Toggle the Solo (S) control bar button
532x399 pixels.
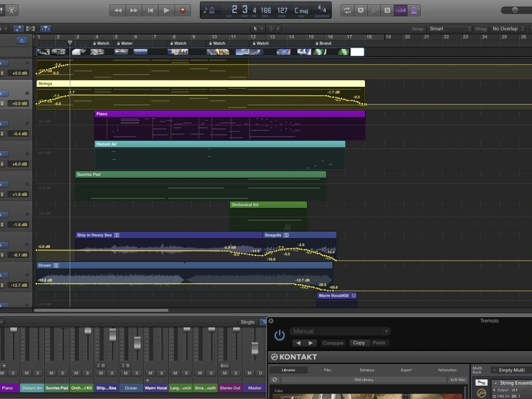pyautogui.click(x=387, y=11)
